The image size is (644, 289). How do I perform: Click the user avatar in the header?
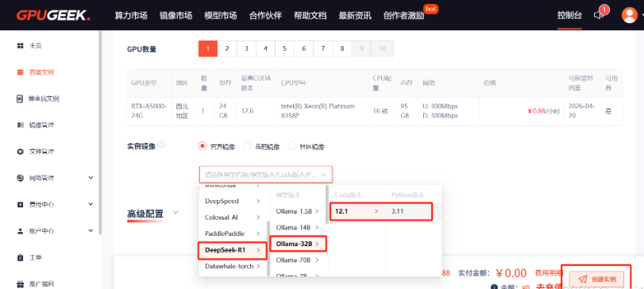tap(629, 15)
